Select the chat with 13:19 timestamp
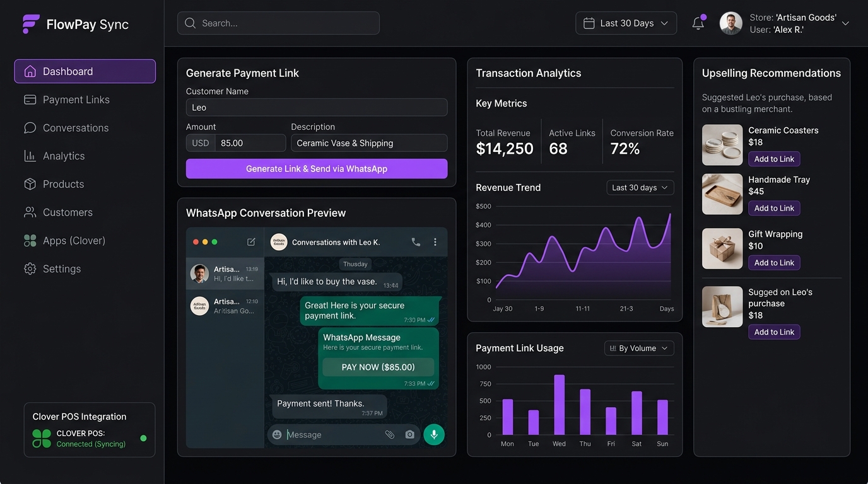This screenshot has width=868, height=484. pos(225,274)
